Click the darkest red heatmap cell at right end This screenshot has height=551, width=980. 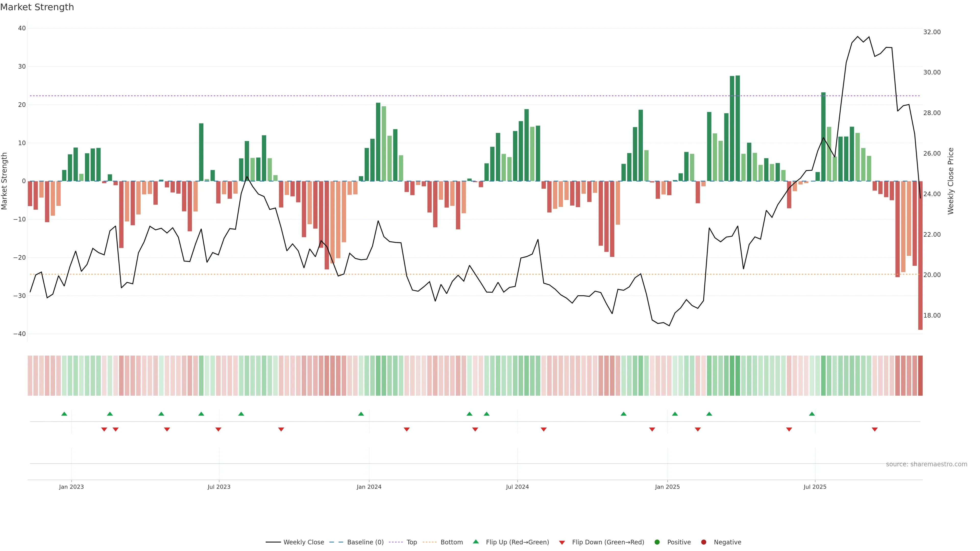tap(920, 376)
